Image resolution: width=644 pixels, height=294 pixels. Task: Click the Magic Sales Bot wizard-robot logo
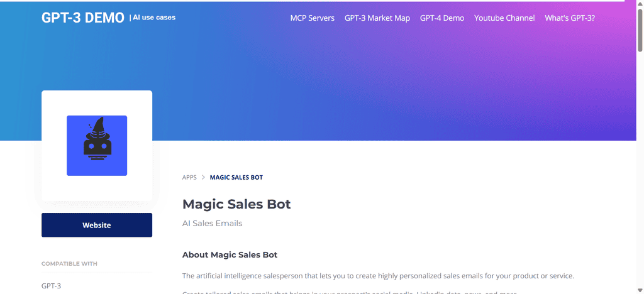click(x=97, y=146)
